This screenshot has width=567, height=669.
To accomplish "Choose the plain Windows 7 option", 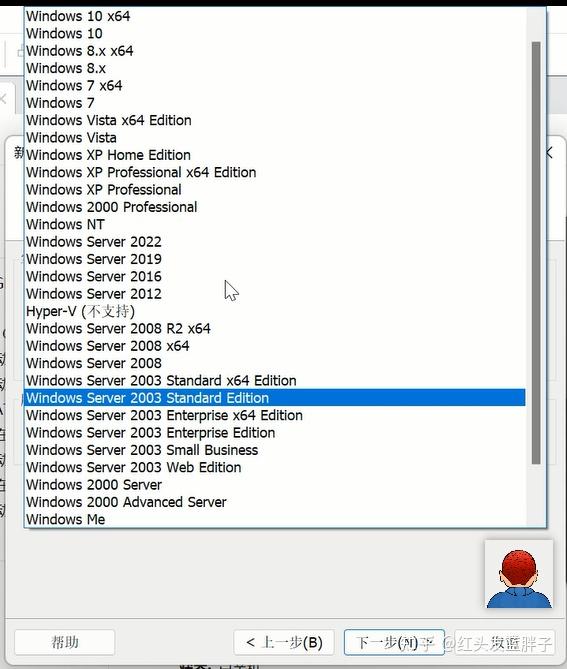I will (275, 103).
